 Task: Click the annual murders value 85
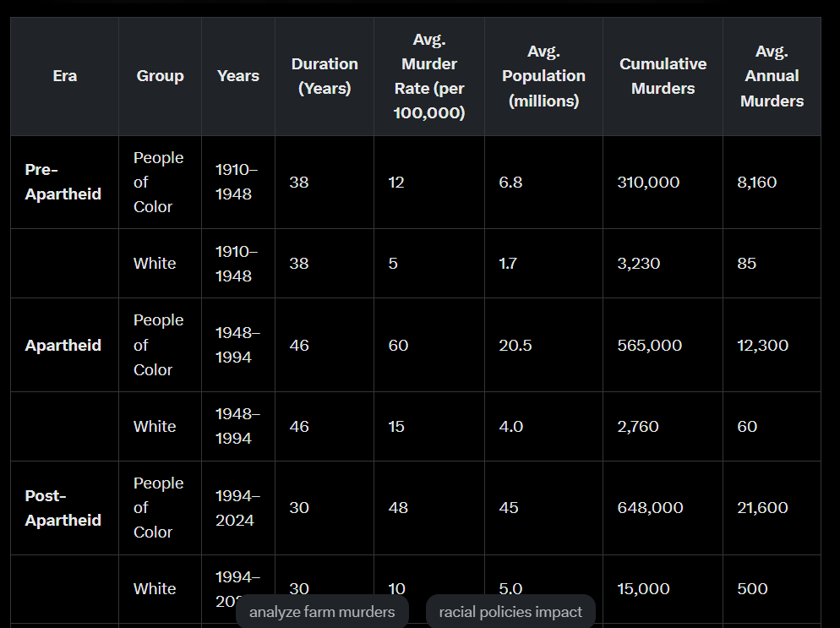(x=747, y=264)
